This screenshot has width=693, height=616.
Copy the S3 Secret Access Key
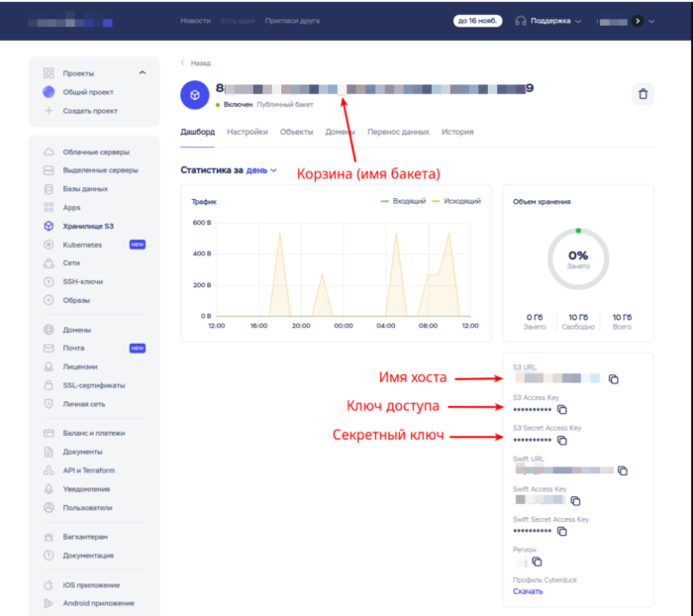pyautogui.click(x=561, y=441)
